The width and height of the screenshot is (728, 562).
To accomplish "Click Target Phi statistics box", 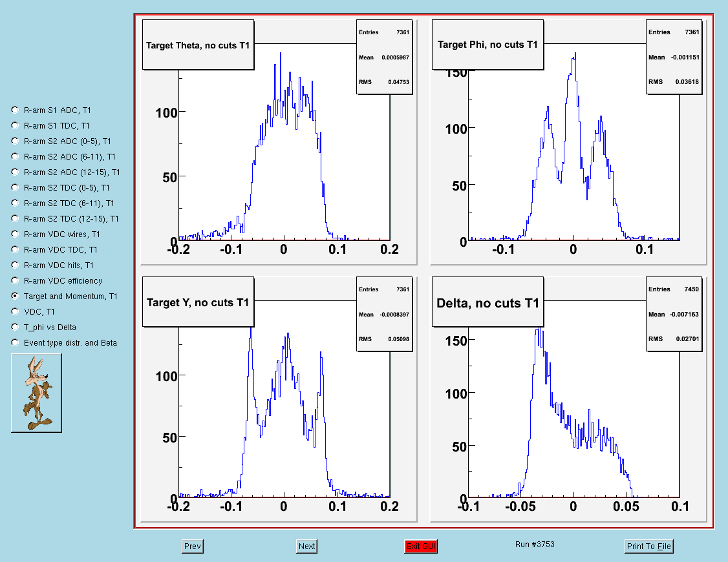I will point(674,57).
